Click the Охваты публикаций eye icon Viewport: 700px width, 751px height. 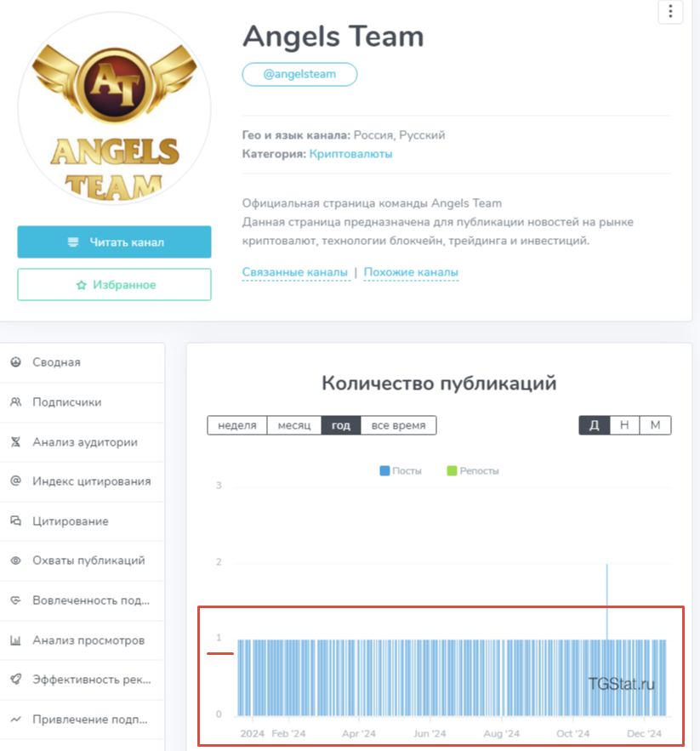(x=16, y=560)
